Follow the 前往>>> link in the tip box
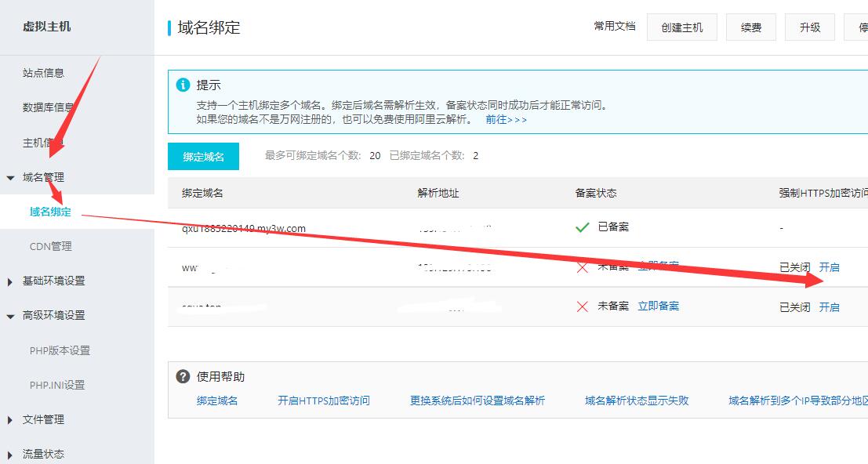 506,120
